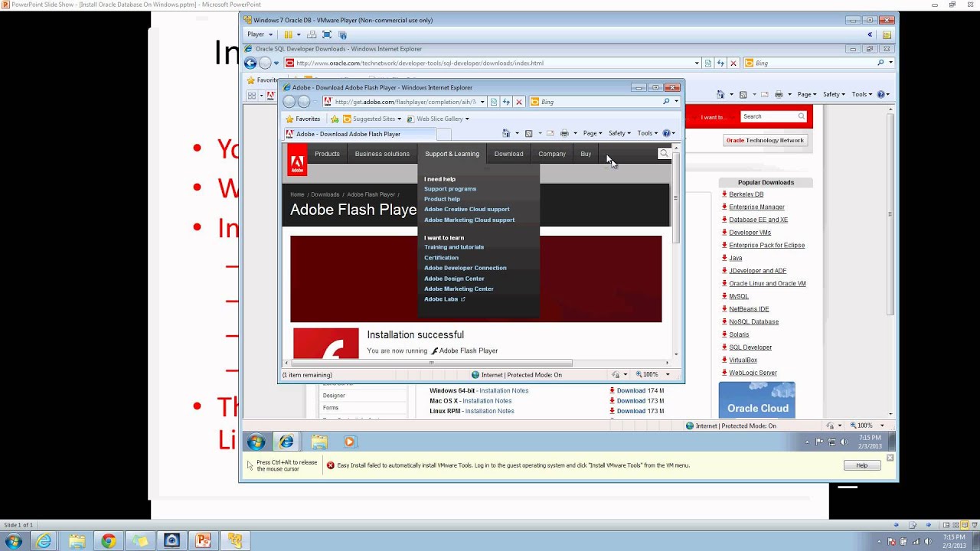This screenshot has height=551, width=980.
Task: Select Download in Adobe navigation bar
Action: pos(508,154)
